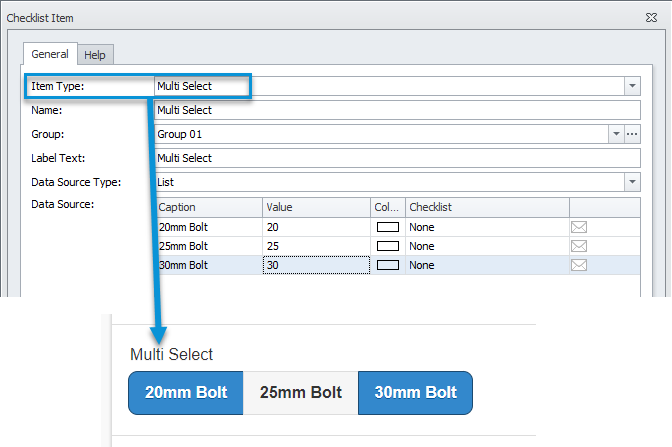Image resolution: width=672 pixels, height=447 pixels.
Task: Click the Label Text input field
Action: (397, 158)
